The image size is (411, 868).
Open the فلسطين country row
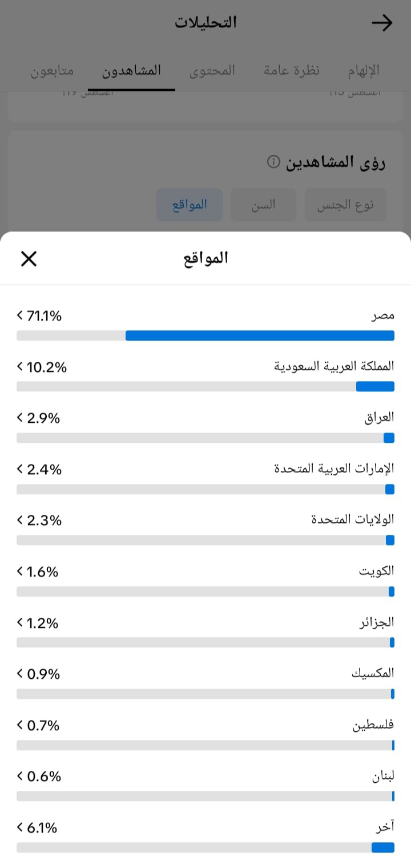click(x=205, y=734)
